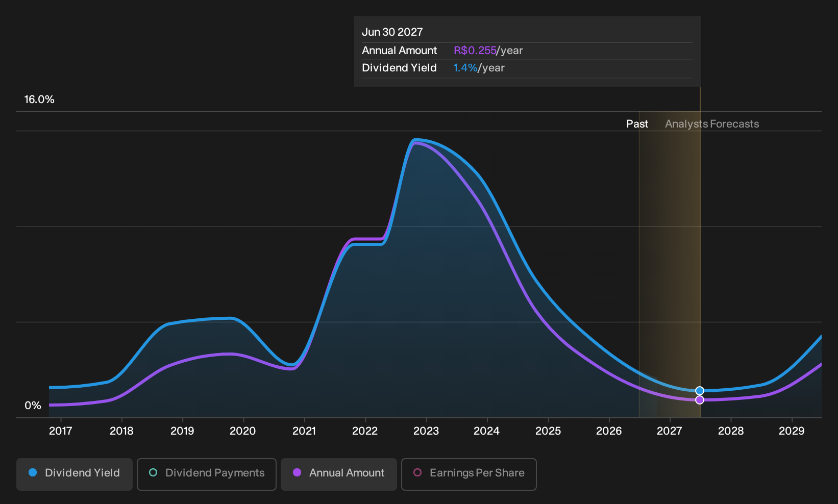
Task: Click the 16.0% y-axis label
Action: click(39, 99)
